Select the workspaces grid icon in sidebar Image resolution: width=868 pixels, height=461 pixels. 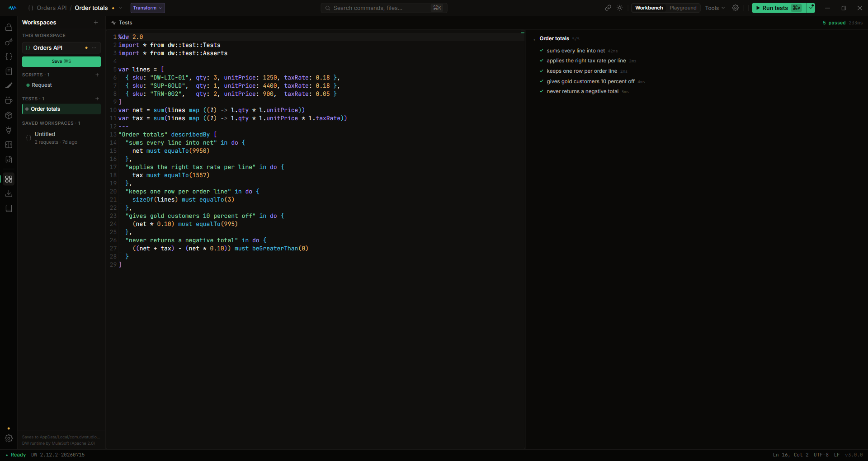click(9, 179)
